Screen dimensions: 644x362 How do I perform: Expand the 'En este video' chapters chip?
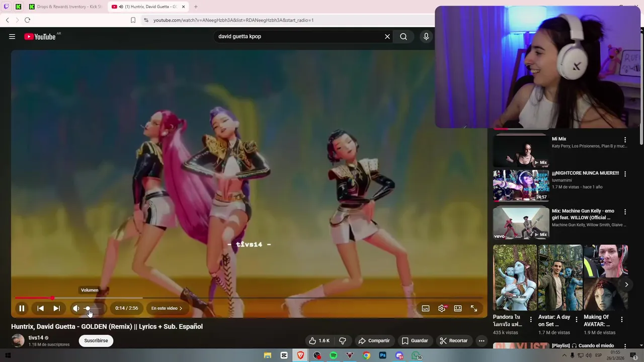tap(167, 308)
